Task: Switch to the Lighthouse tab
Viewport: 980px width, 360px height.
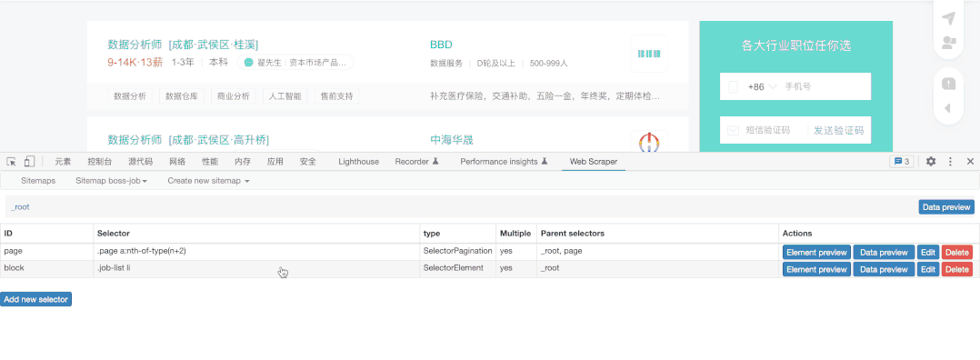Action: (x=359, y=161)
